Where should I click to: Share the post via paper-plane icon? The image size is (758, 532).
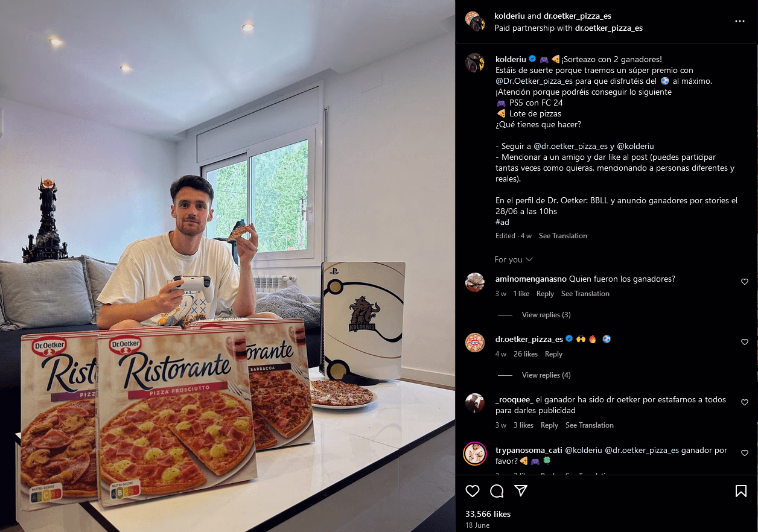click(x=521, y=491)
